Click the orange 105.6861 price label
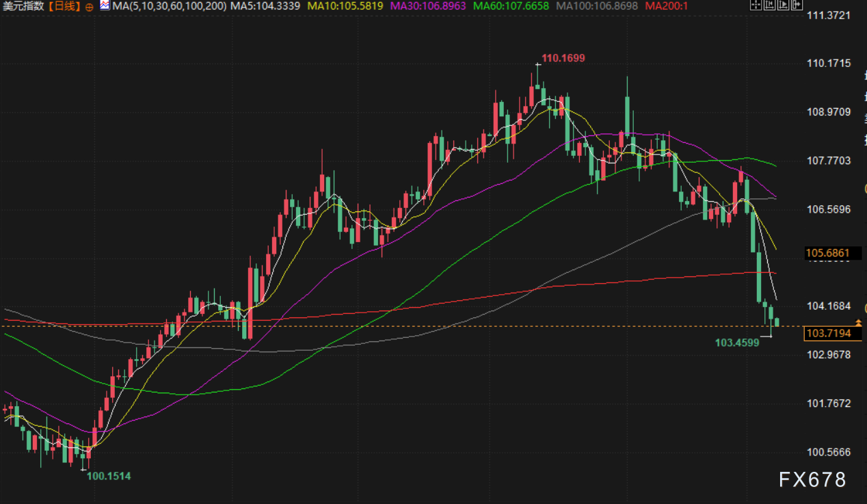 [x=829, y=254]
